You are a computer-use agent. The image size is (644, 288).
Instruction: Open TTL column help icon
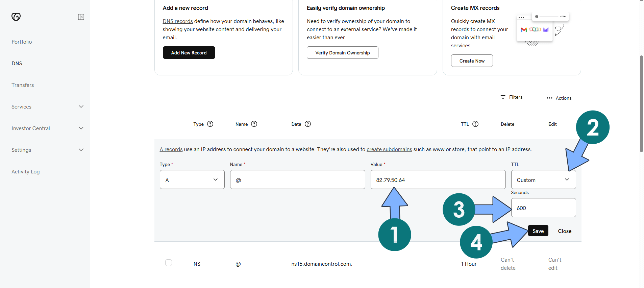coord(475,124)
